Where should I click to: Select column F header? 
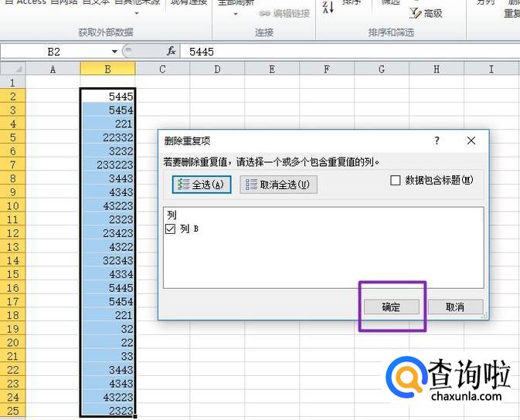coord(327,69)
